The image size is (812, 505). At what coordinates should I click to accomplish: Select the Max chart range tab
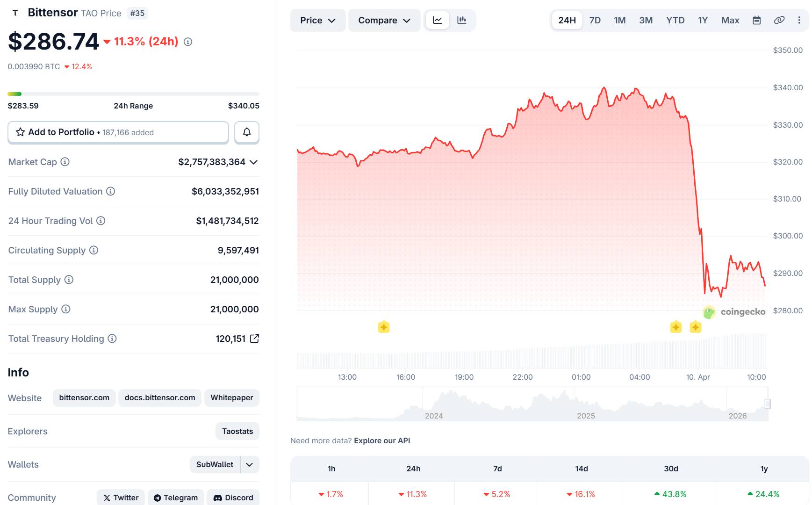tap(730, 20)
